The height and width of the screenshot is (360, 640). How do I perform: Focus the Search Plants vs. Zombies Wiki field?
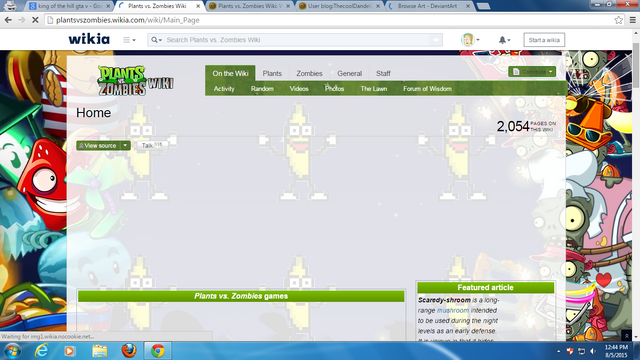297,40
